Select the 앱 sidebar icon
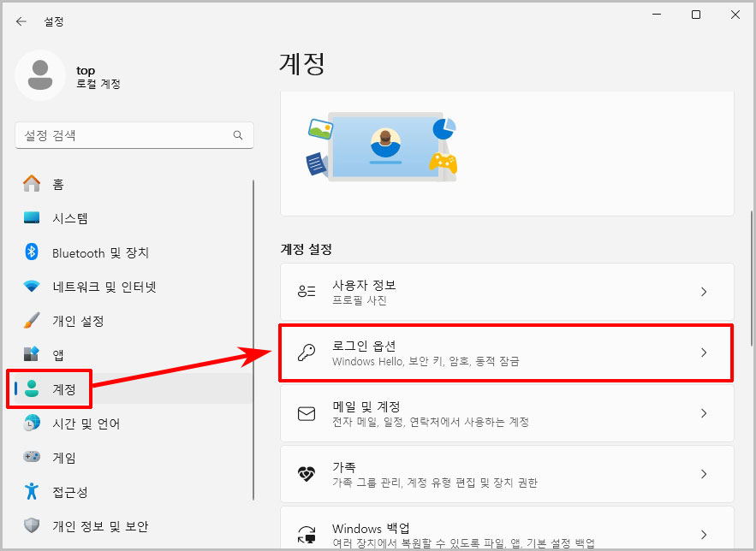The image size is (756, 551). [29, 355]
